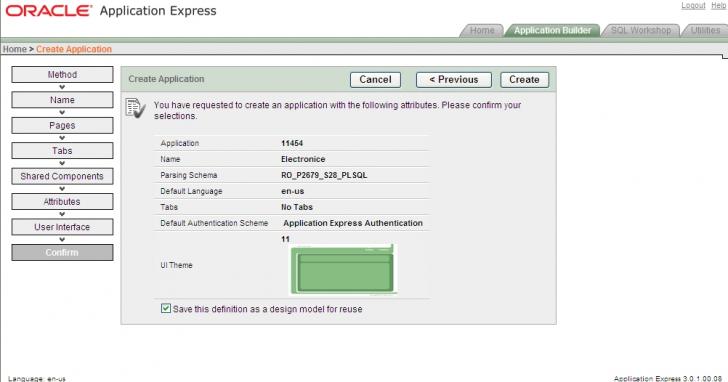Open the Help link
The width and height of the screenshot is (728, 382).
tap(718, 6)
